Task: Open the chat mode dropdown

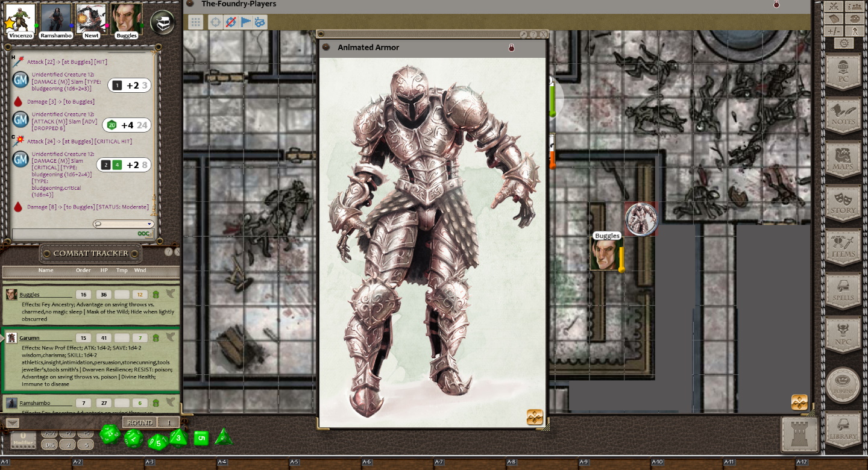Action: click(x=124, y=224)
